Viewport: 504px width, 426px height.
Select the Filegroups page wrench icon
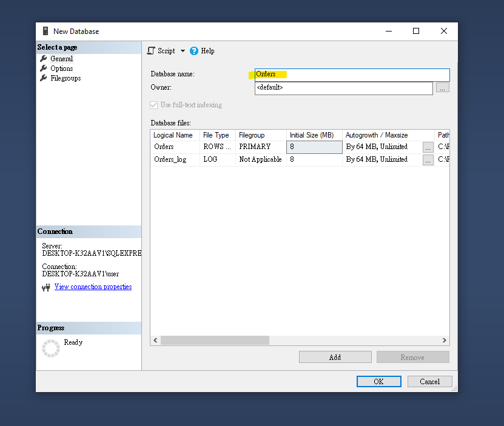click(x=44, y=78)
